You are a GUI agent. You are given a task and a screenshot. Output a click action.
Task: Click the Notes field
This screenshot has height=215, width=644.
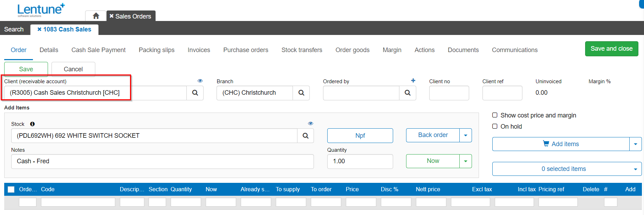(163, 162)
